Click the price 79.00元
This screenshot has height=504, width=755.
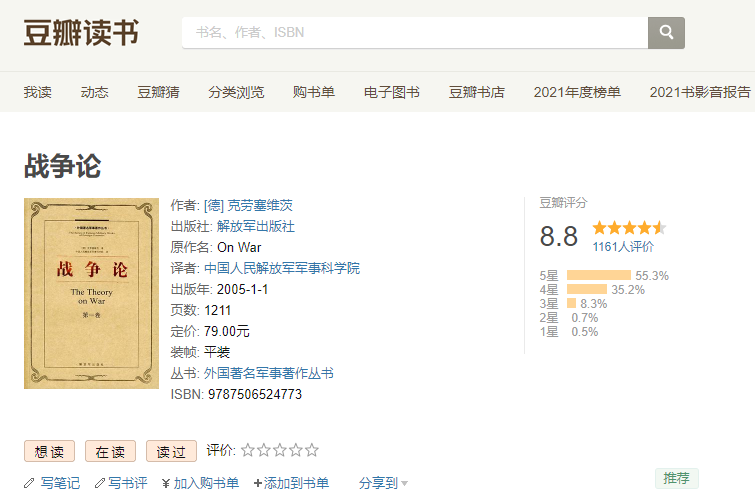[x=226, y=331]
